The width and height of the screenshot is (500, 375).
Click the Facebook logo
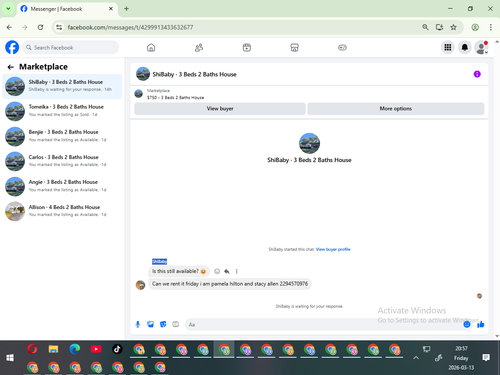[x=12, y=47]
